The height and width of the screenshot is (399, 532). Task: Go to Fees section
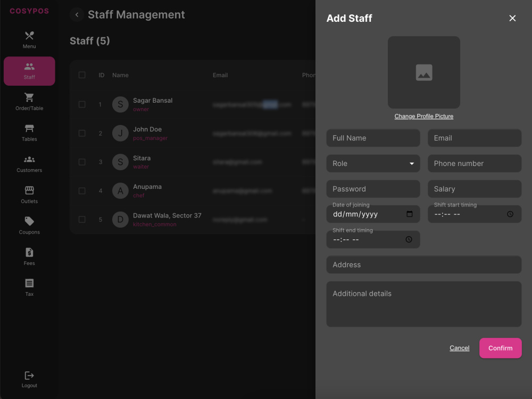(29, 257)
